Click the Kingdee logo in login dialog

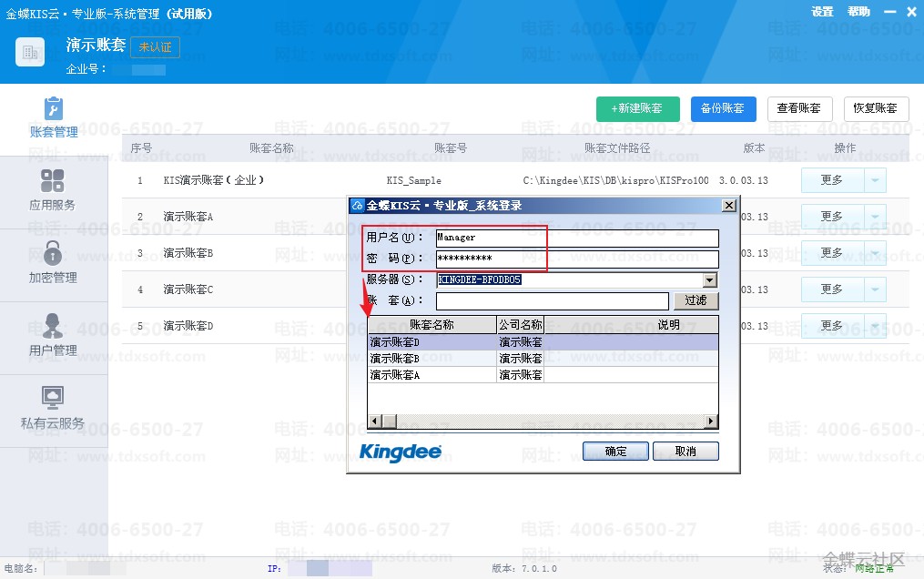point(401,452)
